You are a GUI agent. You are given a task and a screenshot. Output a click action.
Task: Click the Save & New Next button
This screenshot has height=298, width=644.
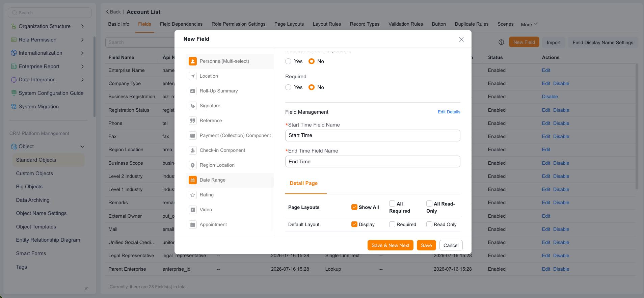391,245
